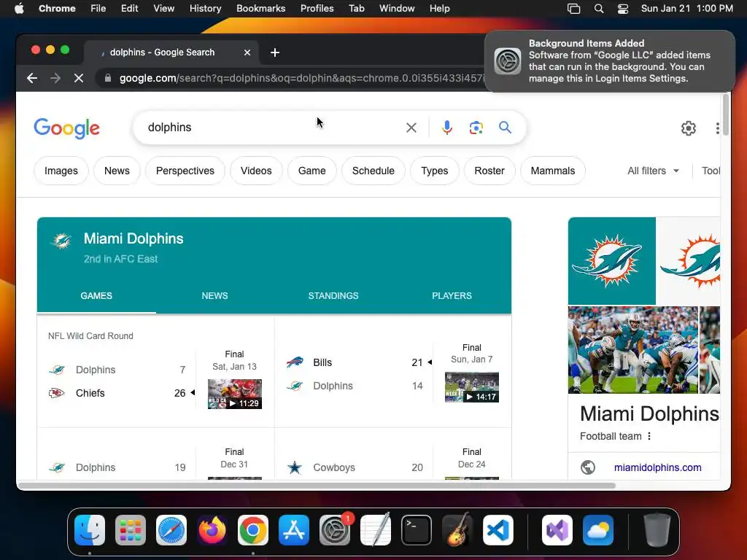
Task: Open Visual Studio Code from dock
Action: point(498,530)
